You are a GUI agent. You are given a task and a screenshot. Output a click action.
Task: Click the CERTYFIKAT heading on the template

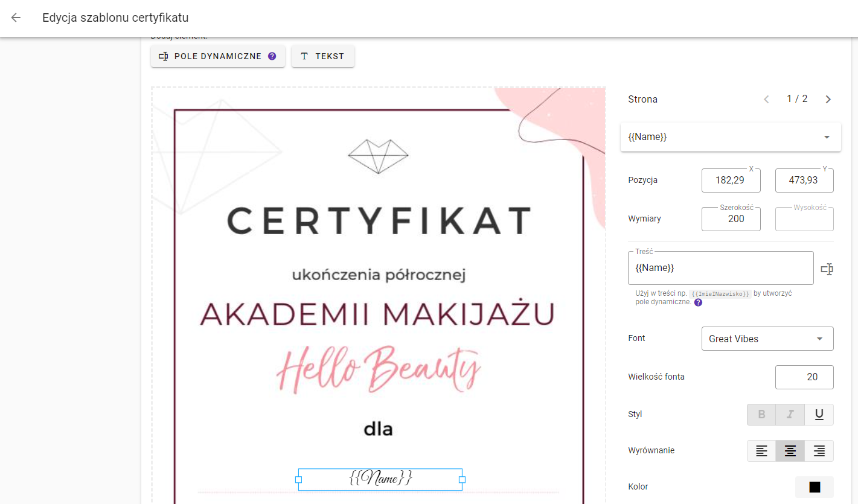pyautogui.click(x=379, y=220)
